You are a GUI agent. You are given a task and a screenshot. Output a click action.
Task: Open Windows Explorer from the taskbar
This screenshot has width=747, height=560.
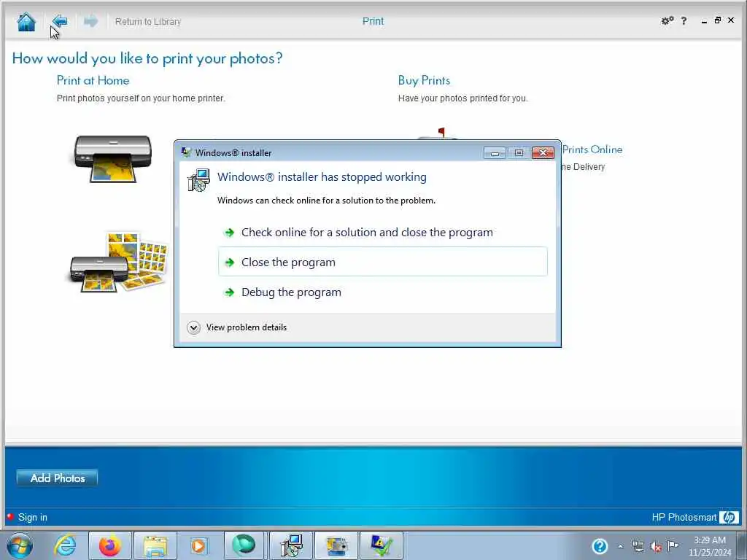pyautogui.click(x=155, y=545)
